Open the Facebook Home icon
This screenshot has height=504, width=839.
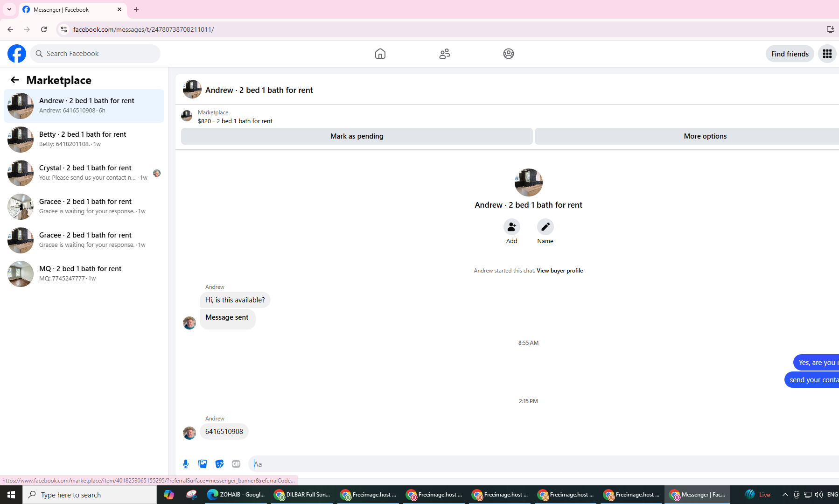380,54
